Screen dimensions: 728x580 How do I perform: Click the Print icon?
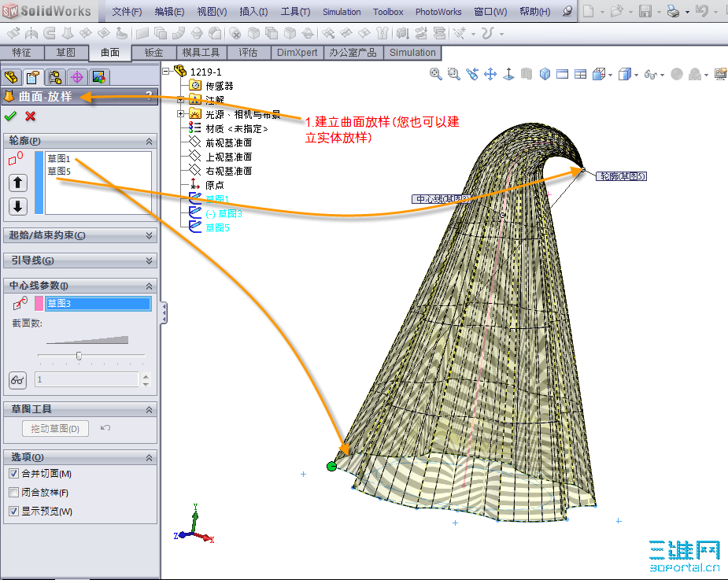coord(673,11)
